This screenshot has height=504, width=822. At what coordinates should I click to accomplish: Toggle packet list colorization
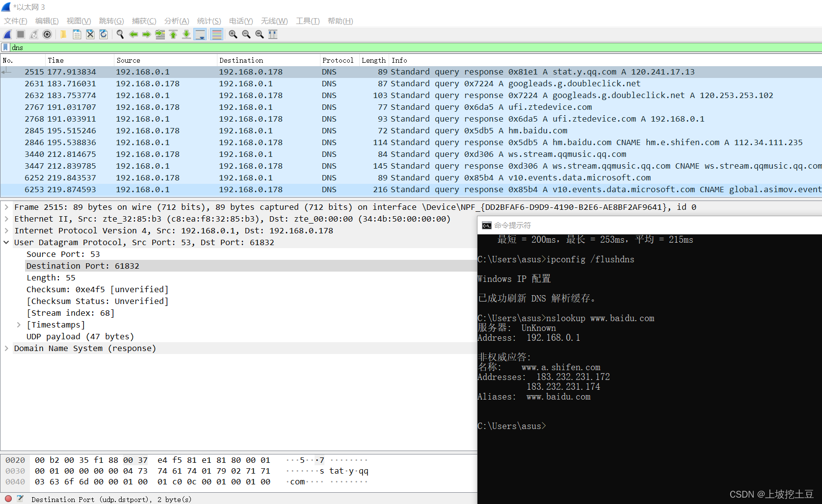[x=216, y=34]
